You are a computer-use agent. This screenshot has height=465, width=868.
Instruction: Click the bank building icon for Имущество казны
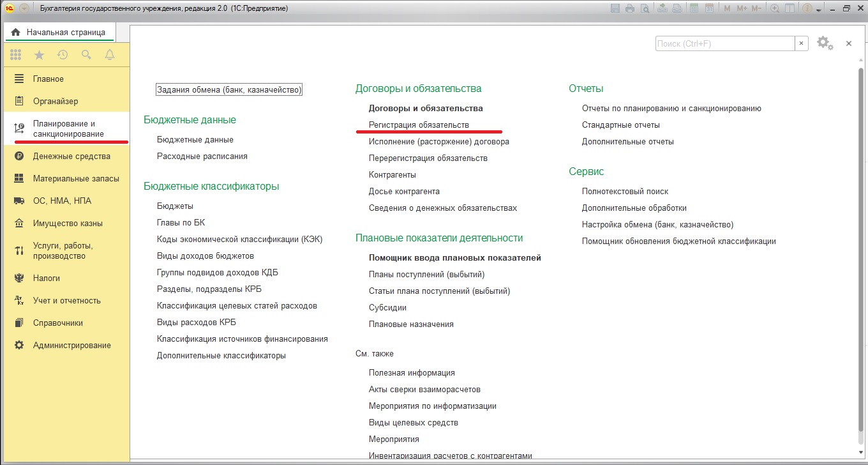(x=19, y=223)
